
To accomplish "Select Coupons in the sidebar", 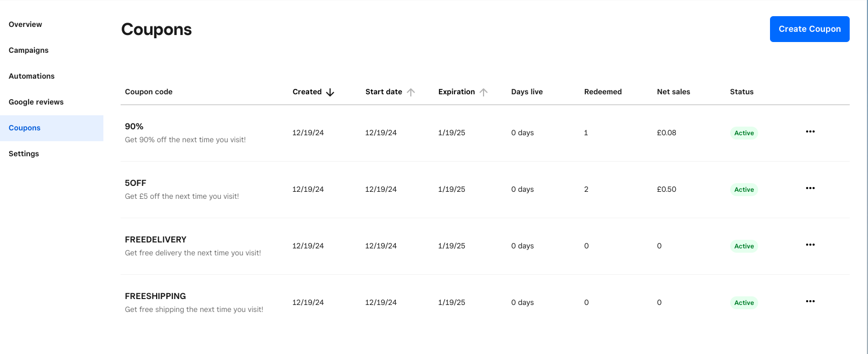I will 52,128.
